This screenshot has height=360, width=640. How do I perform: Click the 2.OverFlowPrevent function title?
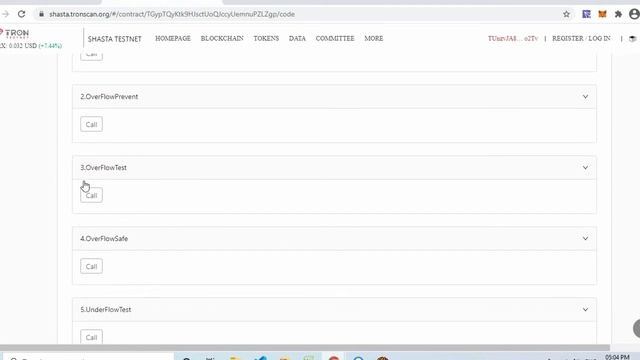pos(109,97)
